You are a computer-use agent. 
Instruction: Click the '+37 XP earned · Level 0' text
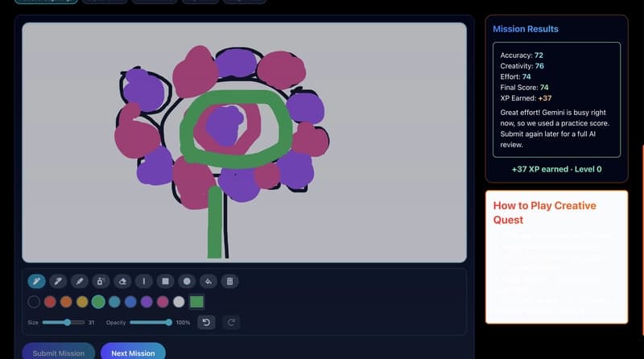click(556, 169)
